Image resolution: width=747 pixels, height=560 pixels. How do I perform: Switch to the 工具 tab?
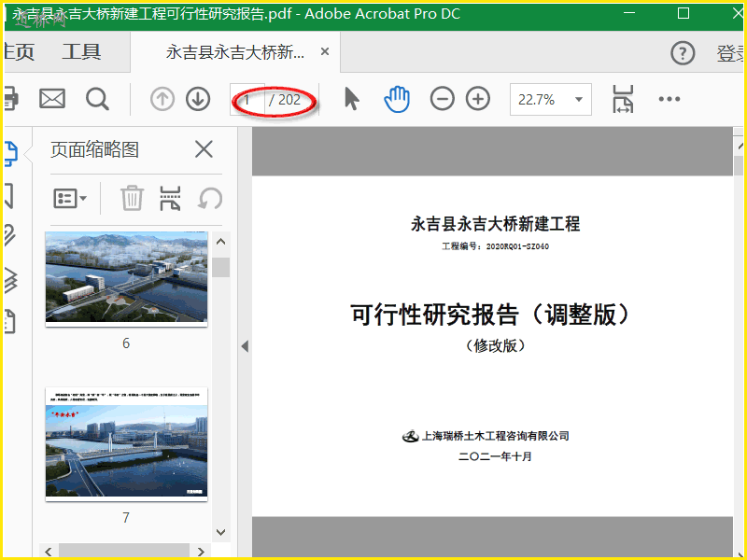[x=81, y=51]
